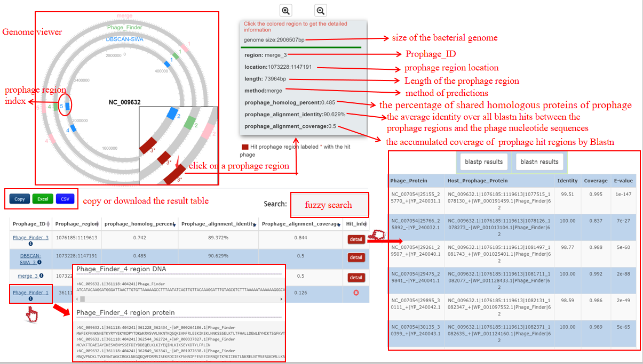
Task: Click info icon next to merge_3
Action: pos(41,276)
